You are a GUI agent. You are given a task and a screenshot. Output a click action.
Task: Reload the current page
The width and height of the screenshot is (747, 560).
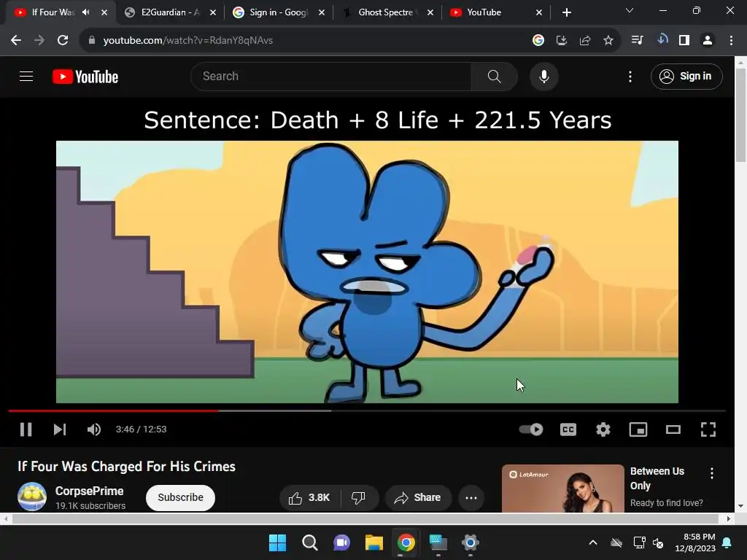tap(63, 41)
